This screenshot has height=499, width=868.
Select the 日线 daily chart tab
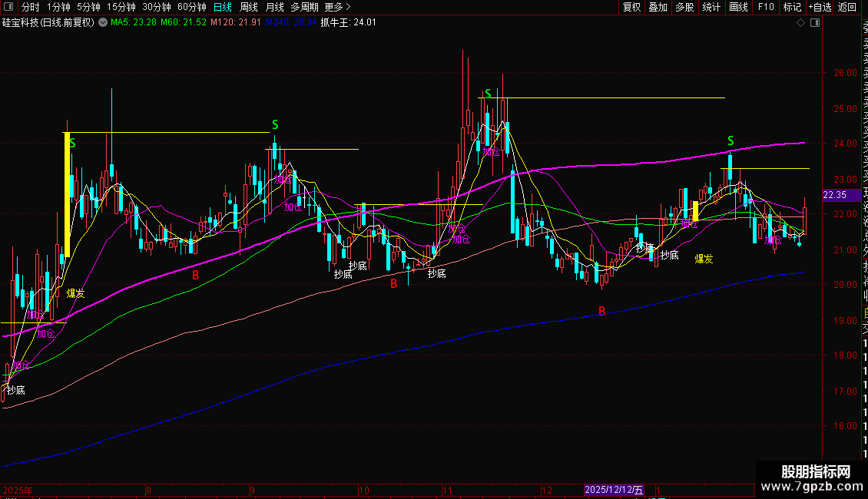223,7
